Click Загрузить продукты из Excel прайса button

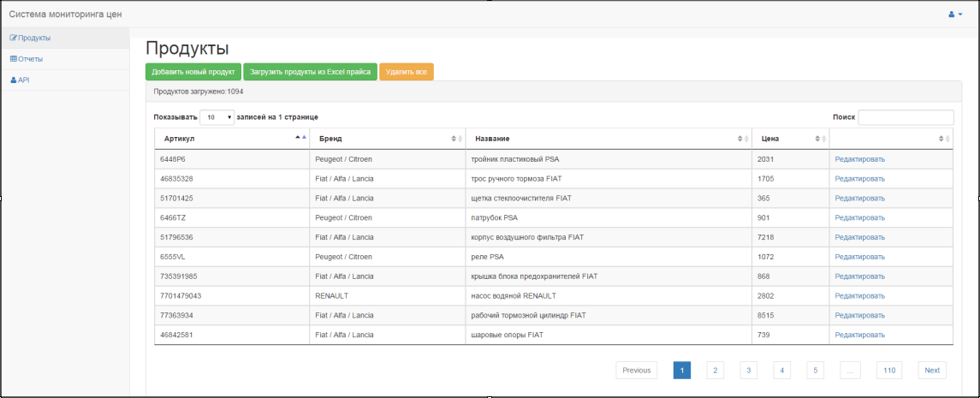click(x=310, y=72)
